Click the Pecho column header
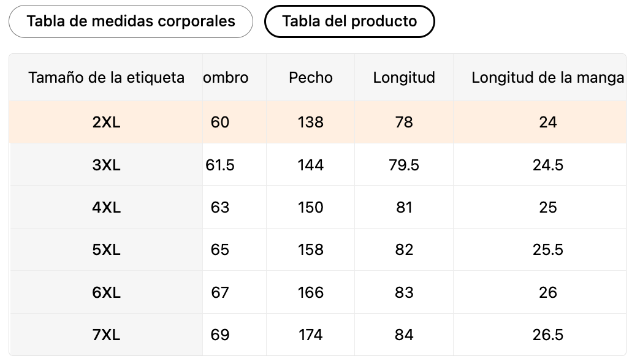 pyautogui.click(x=311, y=78)
